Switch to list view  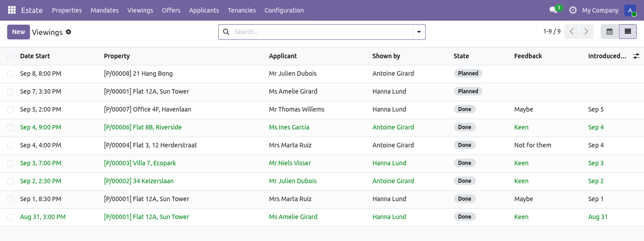(x=628, y=32)
